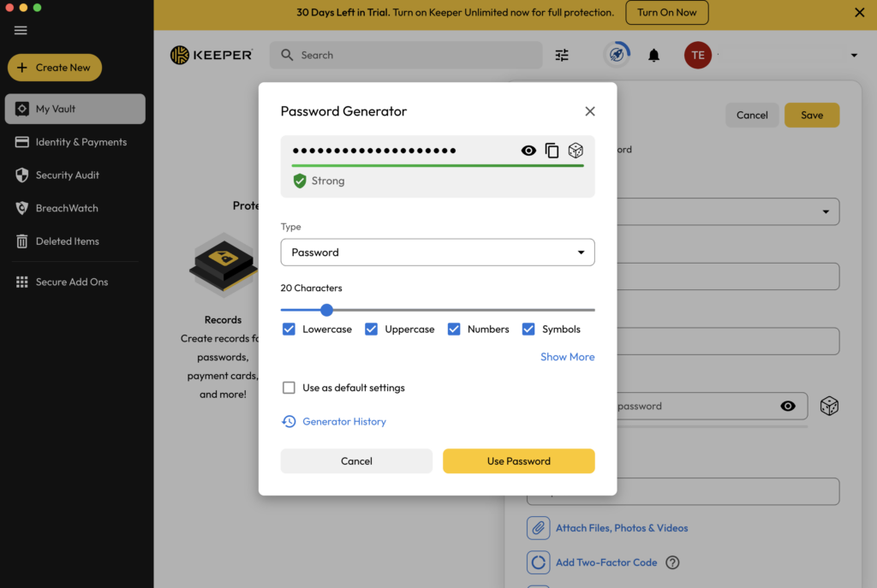Open Generator History

[x=344, y=421]
